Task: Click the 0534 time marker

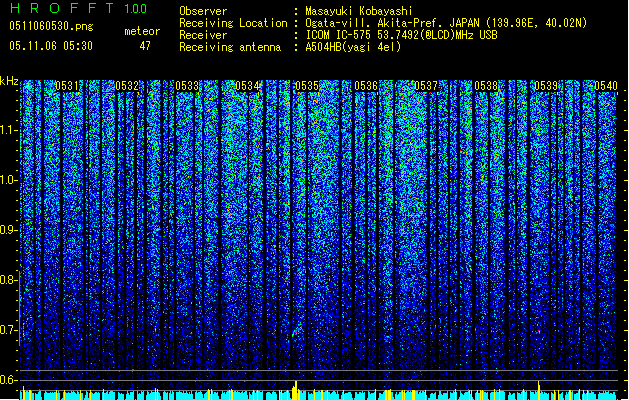Action: click(247, 86)
